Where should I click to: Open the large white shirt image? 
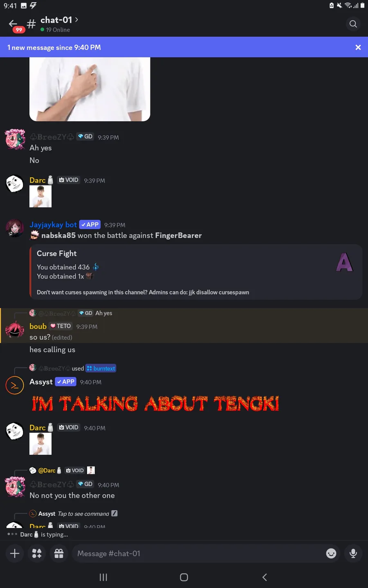click(90, 89)
